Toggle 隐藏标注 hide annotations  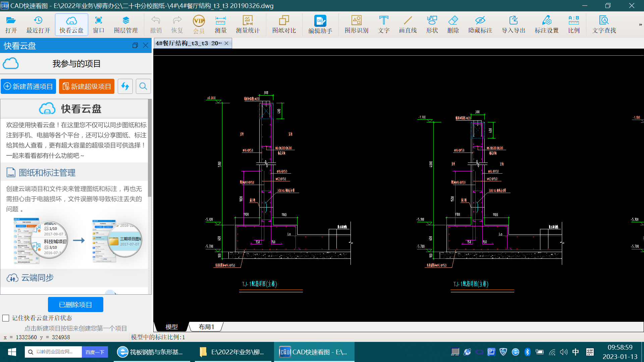coord(480,25)
